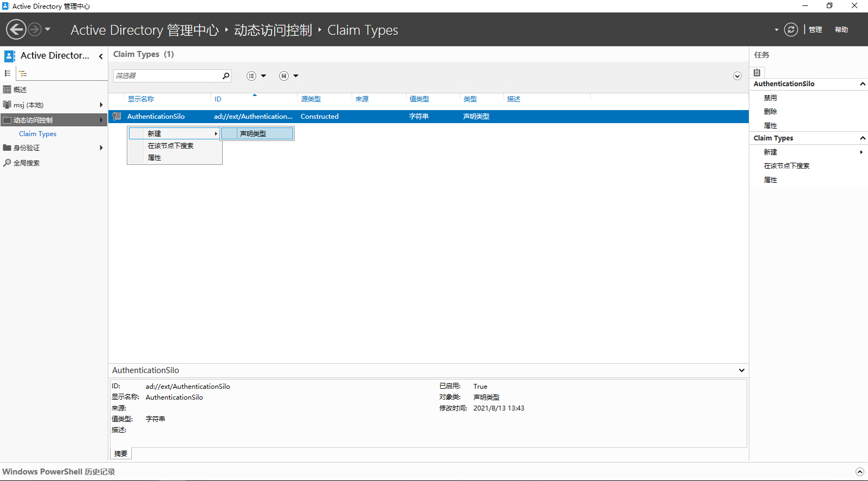
Task: Click 删除 in the tasks pane
Action: coord(770,112)
